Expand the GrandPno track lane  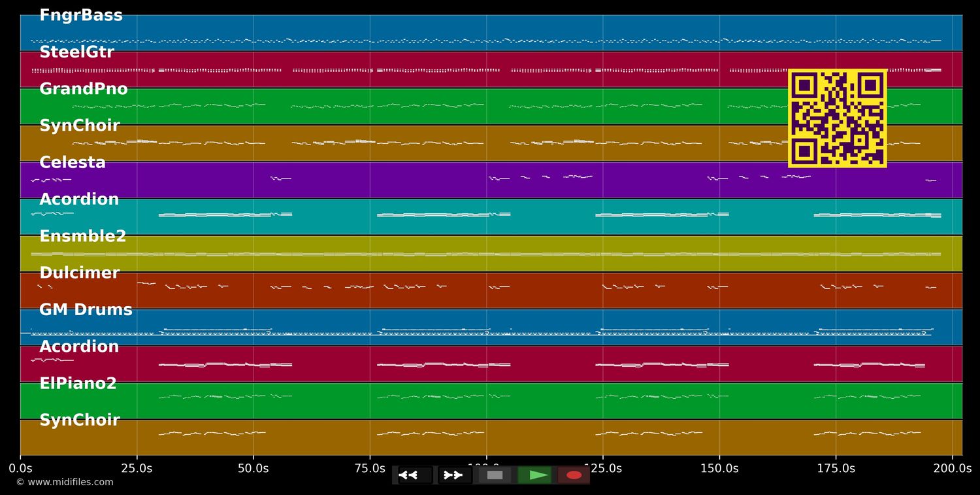pyautogui.click(x=84, y=88)
